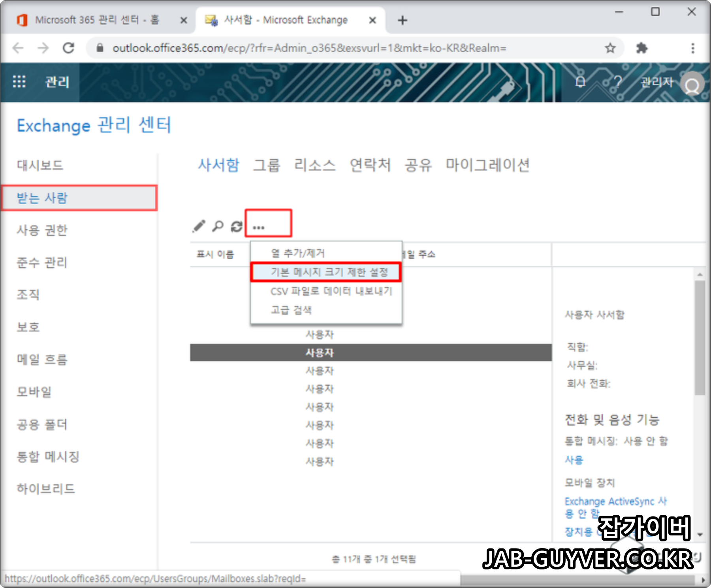Open 보호 in sidebar
Image resolution: width=711 pixels, height=588 pixels.
click(x=28, y=327)
